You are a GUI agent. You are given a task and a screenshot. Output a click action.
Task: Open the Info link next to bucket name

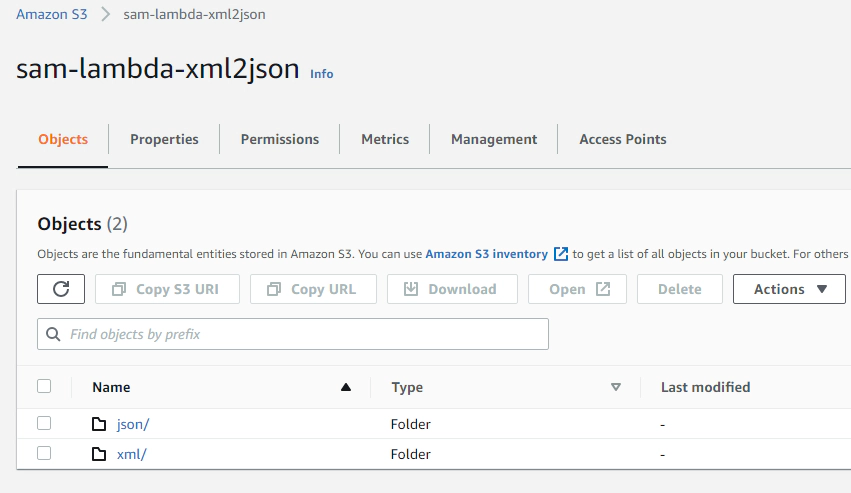point(322,74)
